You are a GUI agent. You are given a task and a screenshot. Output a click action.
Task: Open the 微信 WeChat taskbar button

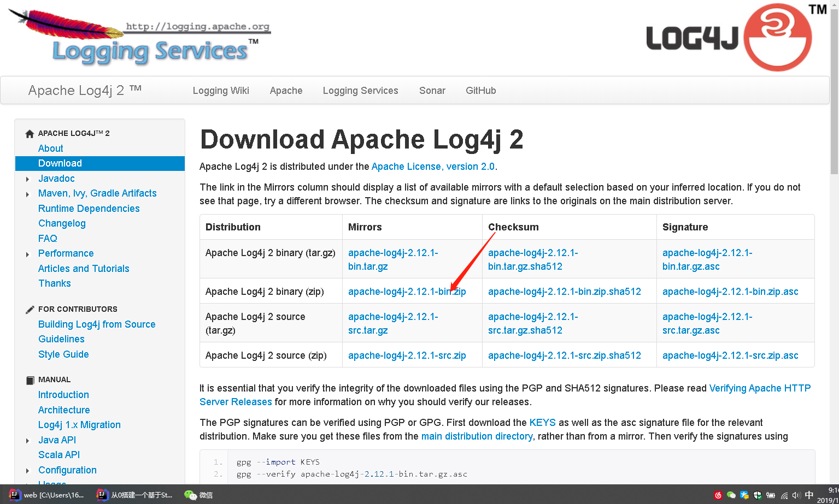pos(198,495)
